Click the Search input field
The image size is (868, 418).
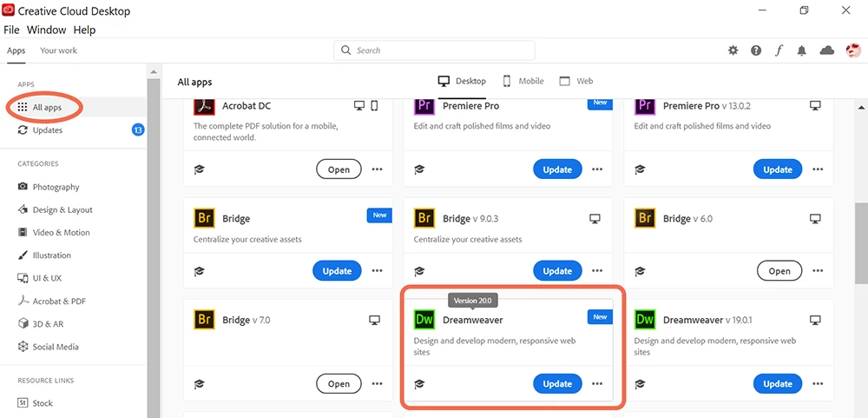[x=435, y=50]
